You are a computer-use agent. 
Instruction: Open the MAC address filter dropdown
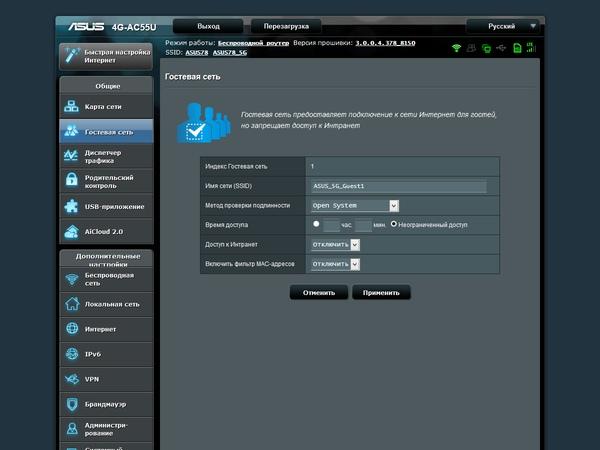coord(336,264)
